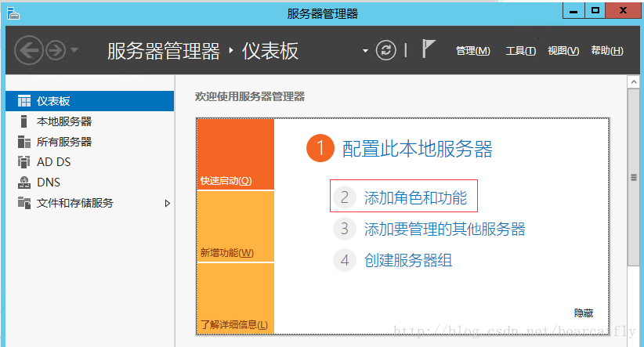This screenshot has width=644, height=347.
Task: Open 本地服务器 from the sidebar
Action: (x=63, y=121)
